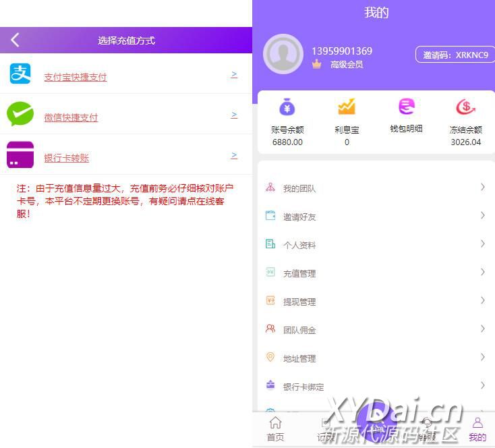
Task: Click the Alipay logo icon
Action: click(x=20, y=74)
